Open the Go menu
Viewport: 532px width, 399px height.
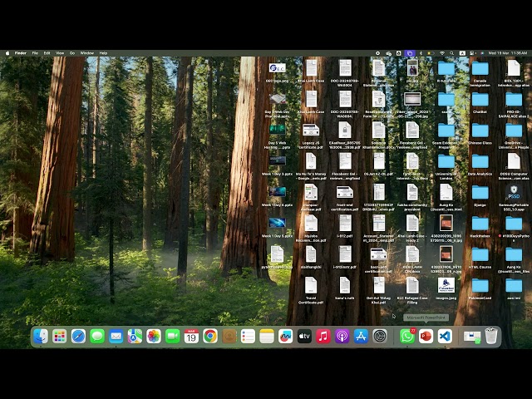point(72,53)
